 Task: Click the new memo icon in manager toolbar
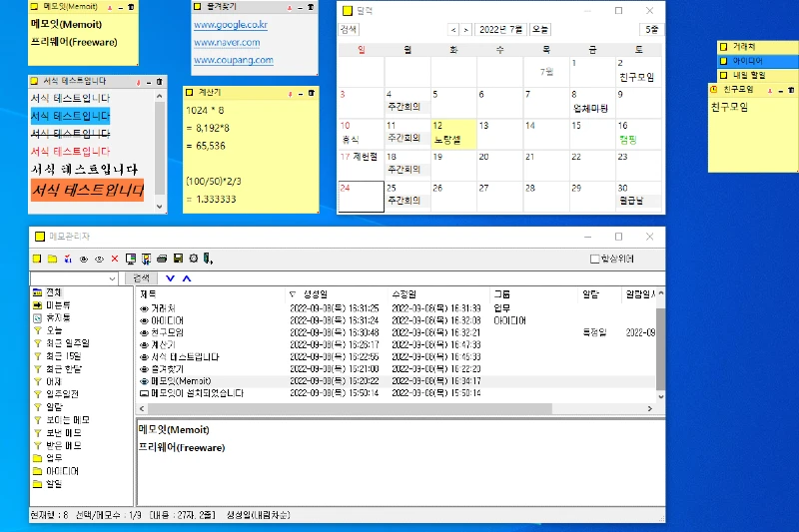pos(36,259)
